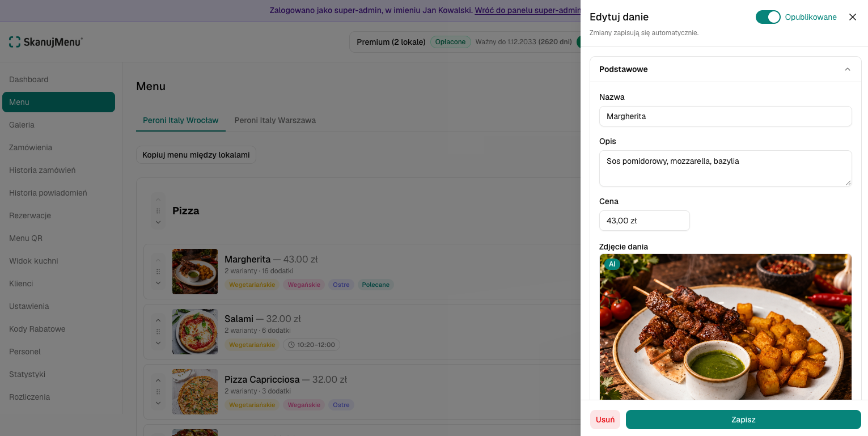Click the Cena input field
868x436 pixels.
tap(645, 221)
